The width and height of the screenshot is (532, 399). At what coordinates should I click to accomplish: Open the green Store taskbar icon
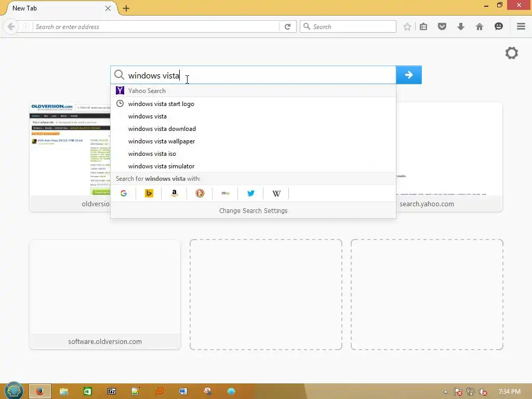tap(87, 391)
